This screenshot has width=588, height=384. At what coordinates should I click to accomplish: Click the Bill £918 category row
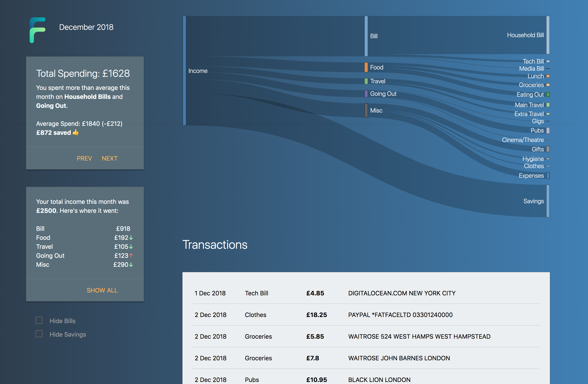83,229
